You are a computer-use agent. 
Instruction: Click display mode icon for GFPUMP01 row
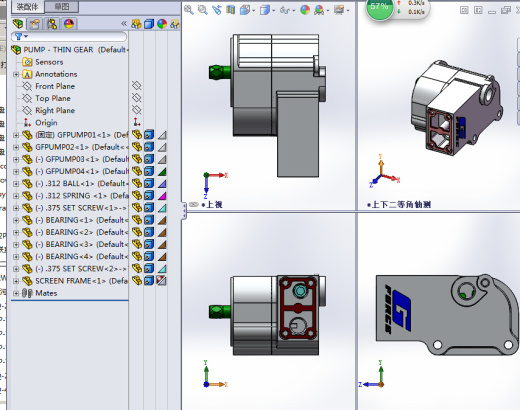pos(149,135)
